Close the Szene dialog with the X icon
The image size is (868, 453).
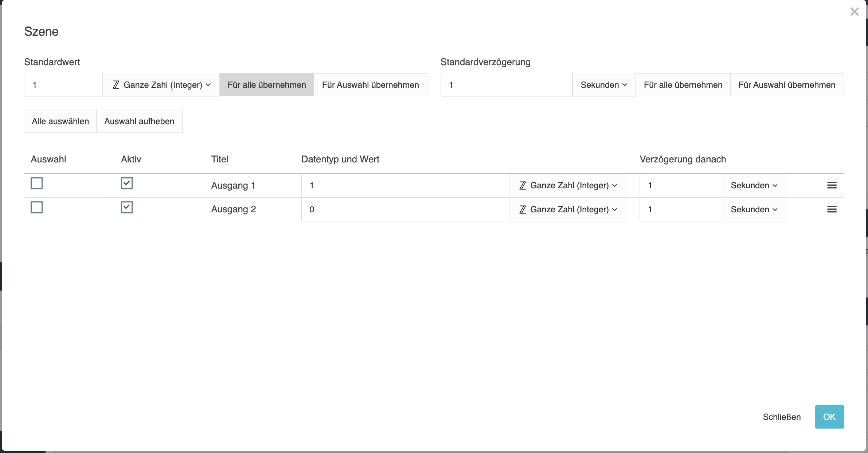(x=854, y=12)
